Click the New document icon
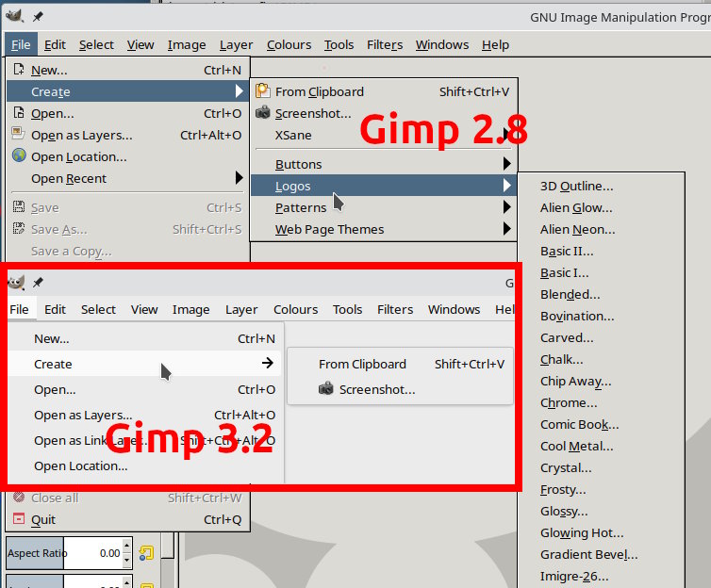 [19, 70]
